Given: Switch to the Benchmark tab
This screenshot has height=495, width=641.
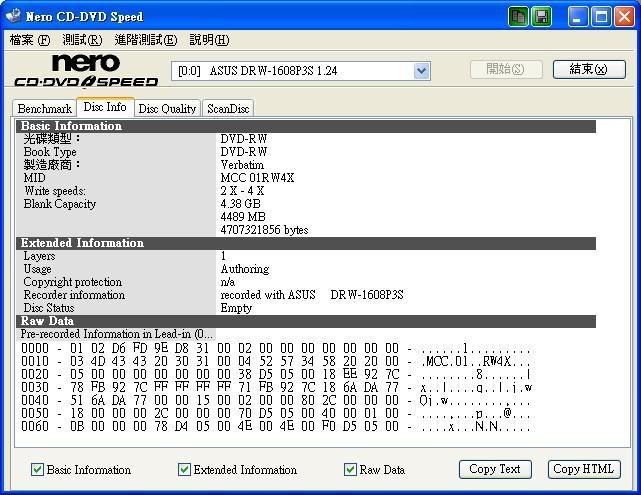Looking at the screenshot, I should coord(45,109).
